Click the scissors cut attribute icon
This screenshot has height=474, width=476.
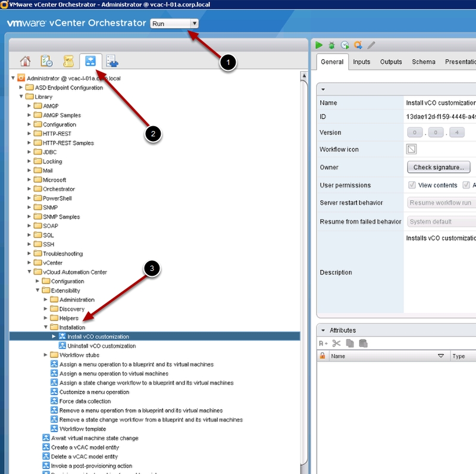coord(336,343)
